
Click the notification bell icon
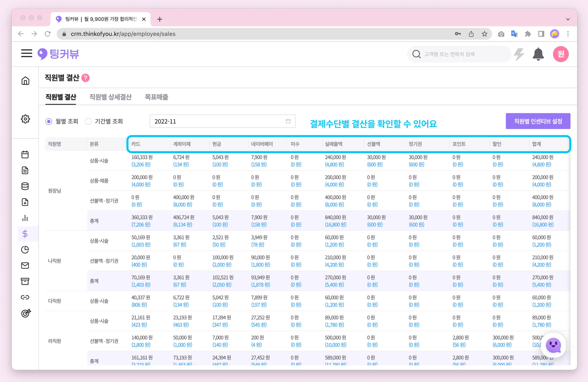(x=538, y=54)
